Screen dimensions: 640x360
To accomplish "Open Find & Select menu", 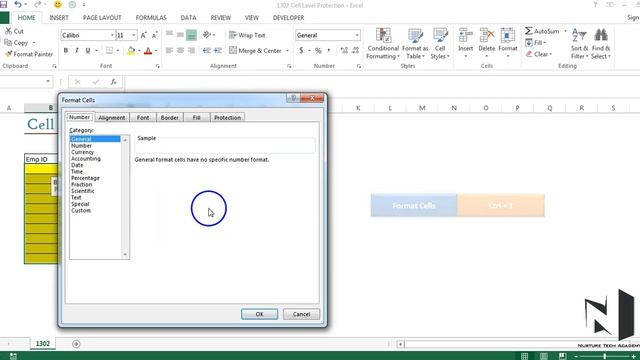I will coord(601,44).
